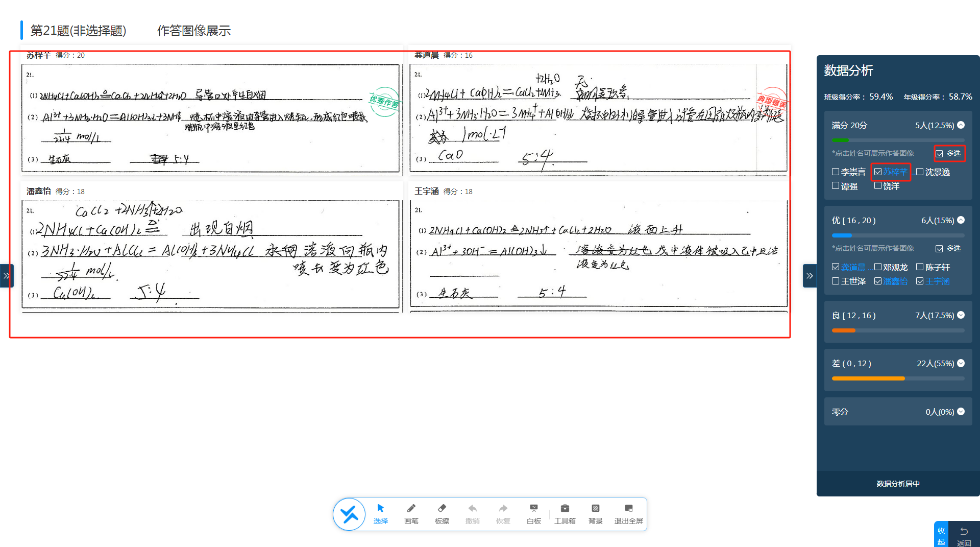Activate the 画笔 pen tool

411,514
